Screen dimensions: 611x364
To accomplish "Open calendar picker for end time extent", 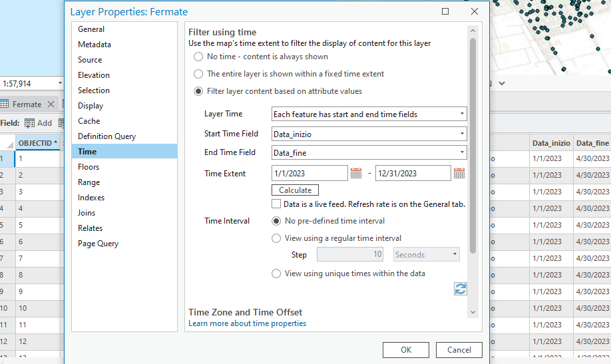I will tap(459, 174).
